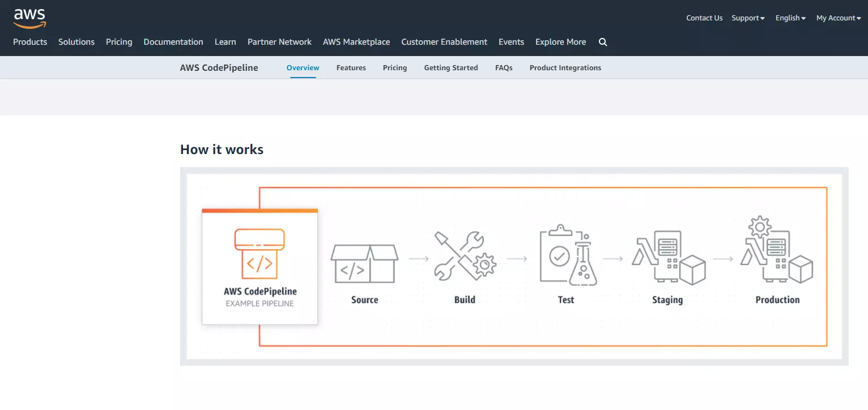
Task: Expand the My Account dropdown
Action: click(x=839, y=18)
